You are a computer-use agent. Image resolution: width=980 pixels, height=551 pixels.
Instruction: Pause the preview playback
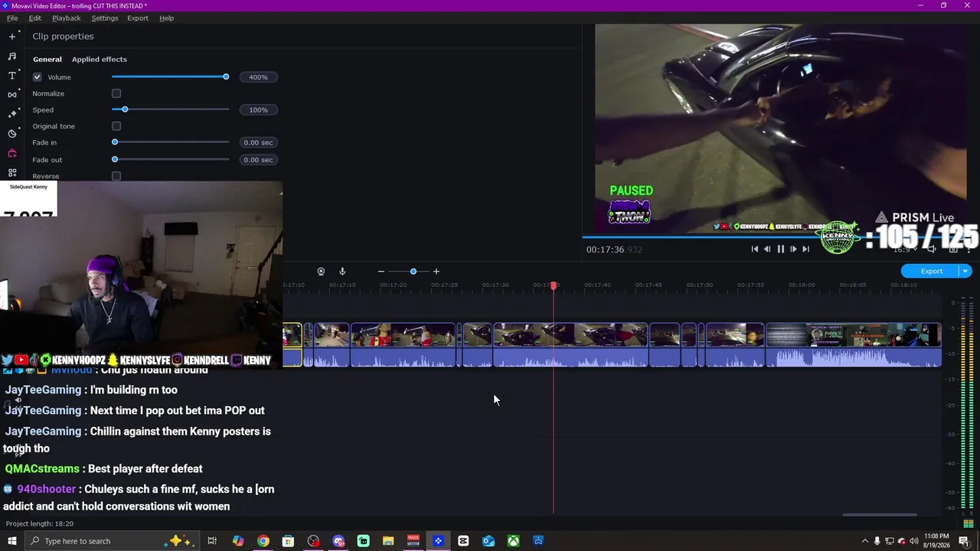point(780,249)
